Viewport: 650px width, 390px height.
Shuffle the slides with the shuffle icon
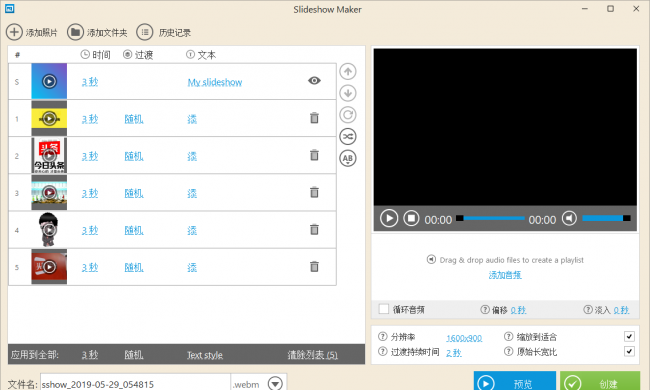click(x=348, y=136)
